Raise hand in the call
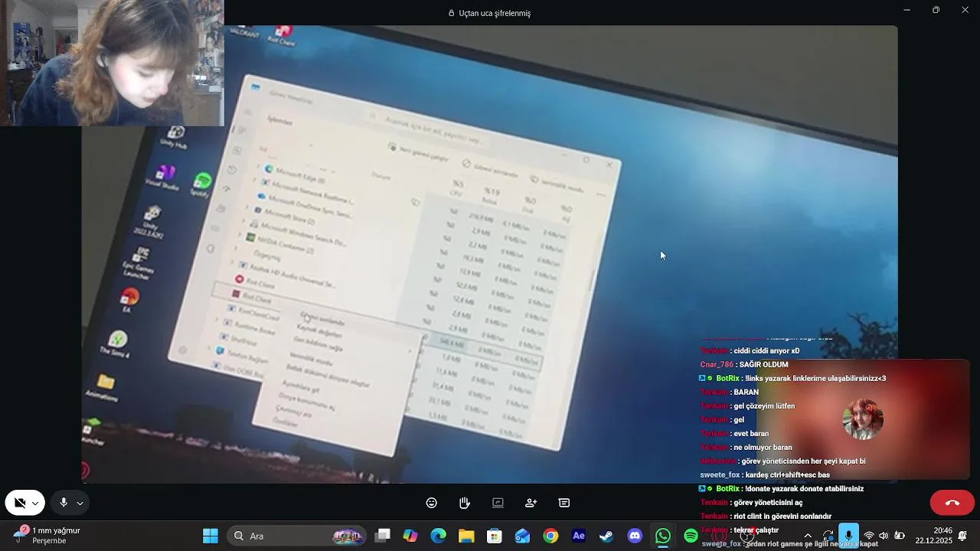 [465, 503]
